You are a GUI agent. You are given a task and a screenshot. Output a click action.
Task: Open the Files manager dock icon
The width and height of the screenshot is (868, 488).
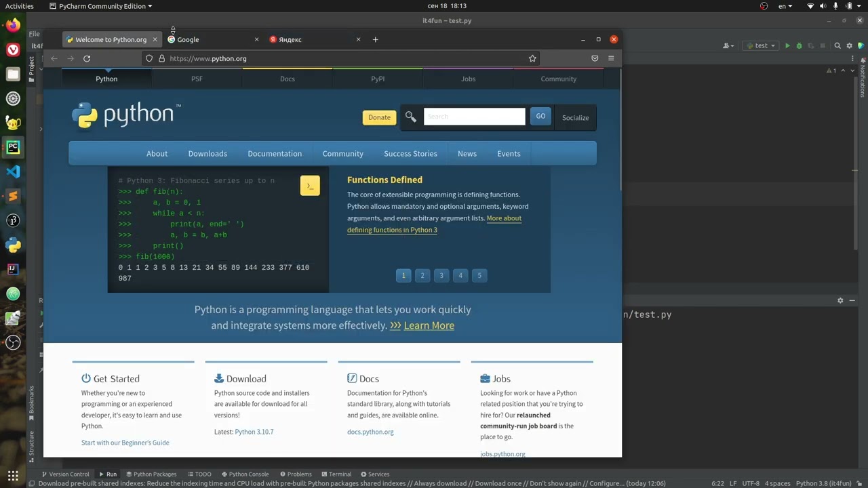[x=13, y=75]
